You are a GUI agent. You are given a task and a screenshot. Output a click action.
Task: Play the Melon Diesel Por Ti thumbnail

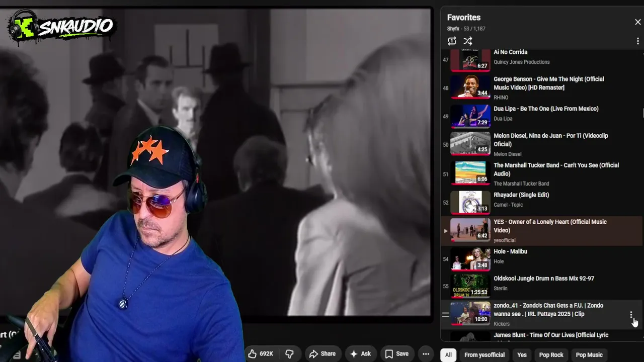[x=470, y=143]
